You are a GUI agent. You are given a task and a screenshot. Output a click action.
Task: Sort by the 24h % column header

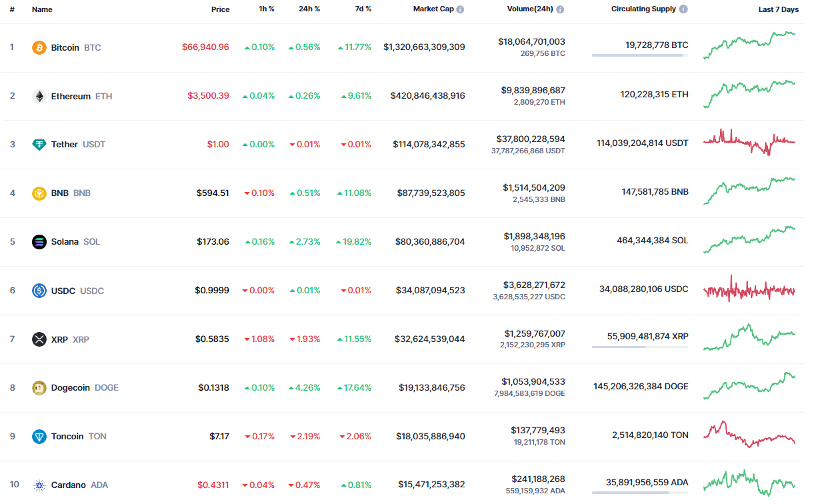click(309, 9)
